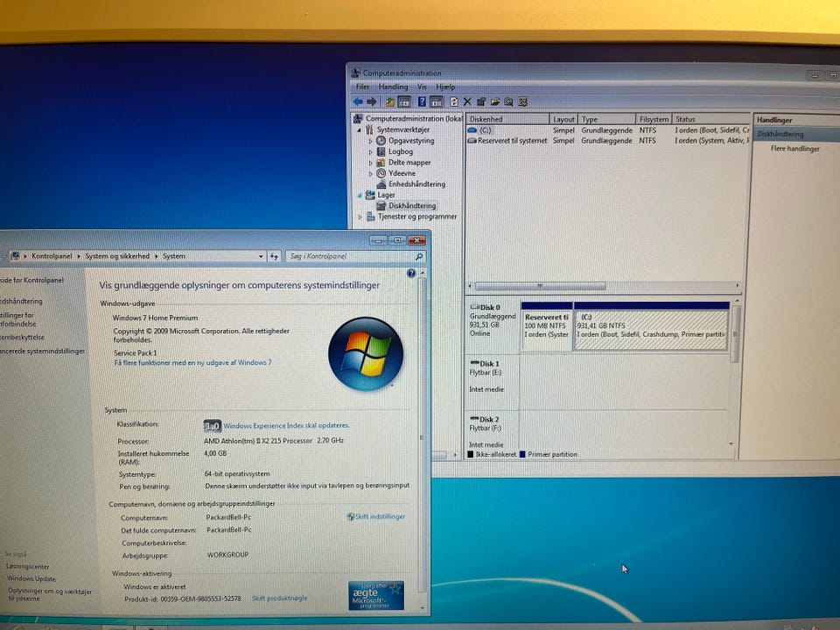The height and width of the screenshot is (630, 840).
Task: Toggle the show/hide console tree toolbar icon
Action: pyautogui.click(x=404, y=101)
